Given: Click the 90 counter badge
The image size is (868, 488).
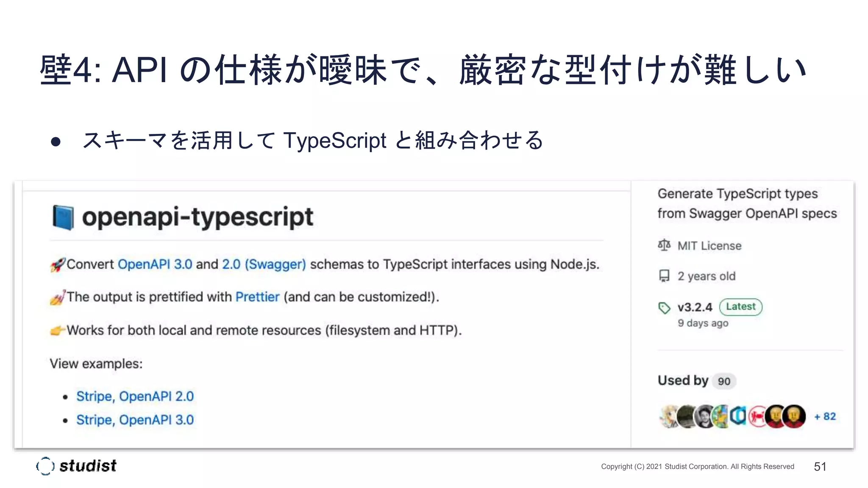Looking at the screenshot, I should (x=724, y=381).
